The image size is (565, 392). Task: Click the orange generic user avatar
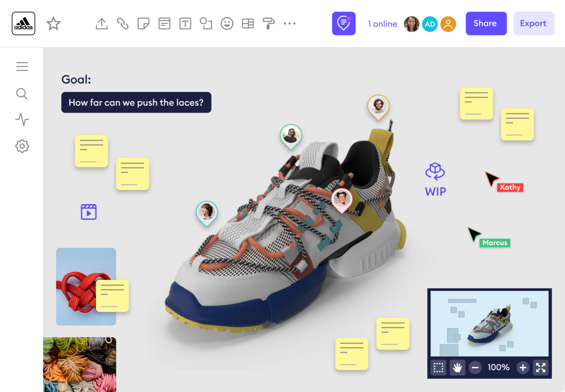coord(448,24)
